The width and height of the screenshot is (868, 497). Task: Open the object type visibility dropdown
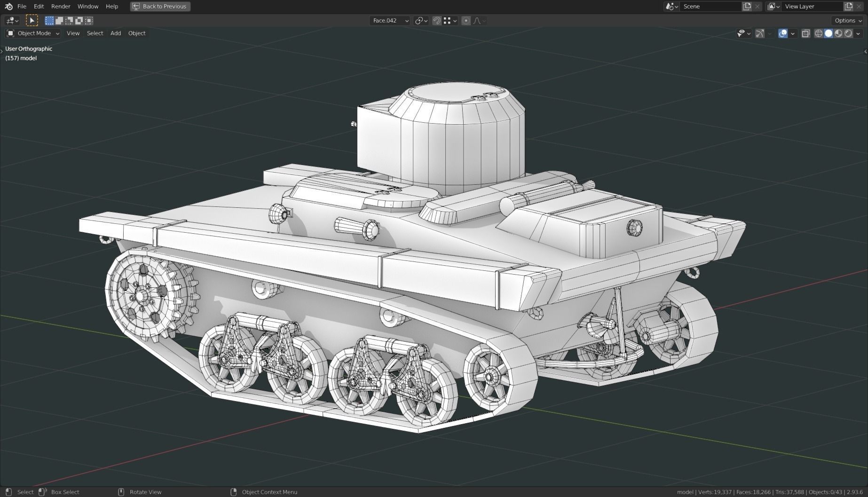tap(743, 33)
